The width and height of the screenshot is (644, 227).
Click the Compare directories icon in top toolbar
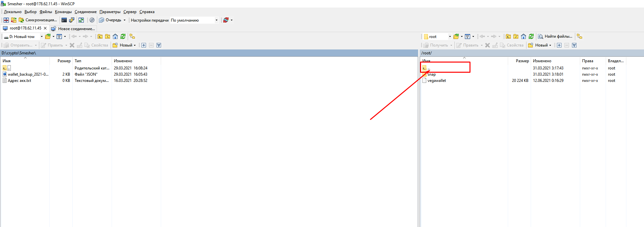14,20
